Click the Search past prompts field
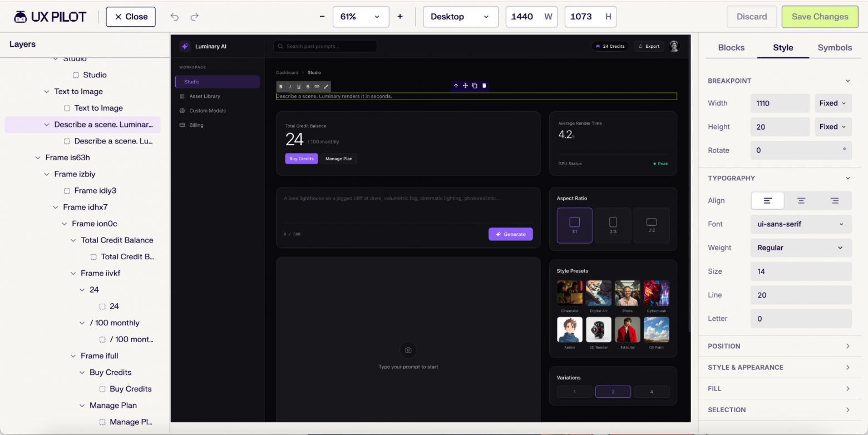 (325, 46)
